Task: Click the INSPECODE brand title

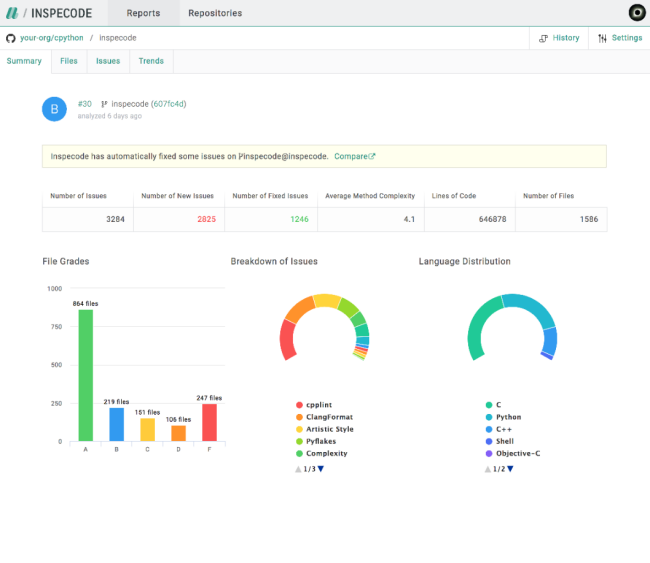Action: point(61,13)
